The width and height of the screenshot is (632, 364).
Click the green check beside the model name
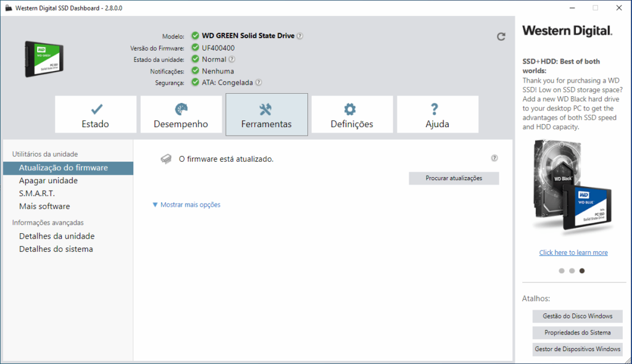click(x=195, y=35)
